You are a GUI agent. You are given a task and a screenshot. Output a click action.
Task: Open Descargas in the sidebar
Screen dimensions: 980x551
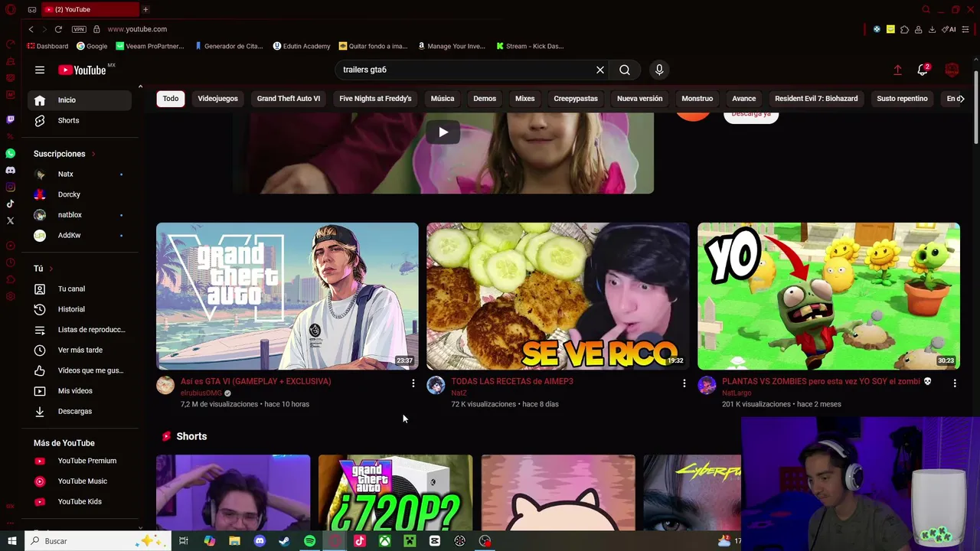coord(80,412)
